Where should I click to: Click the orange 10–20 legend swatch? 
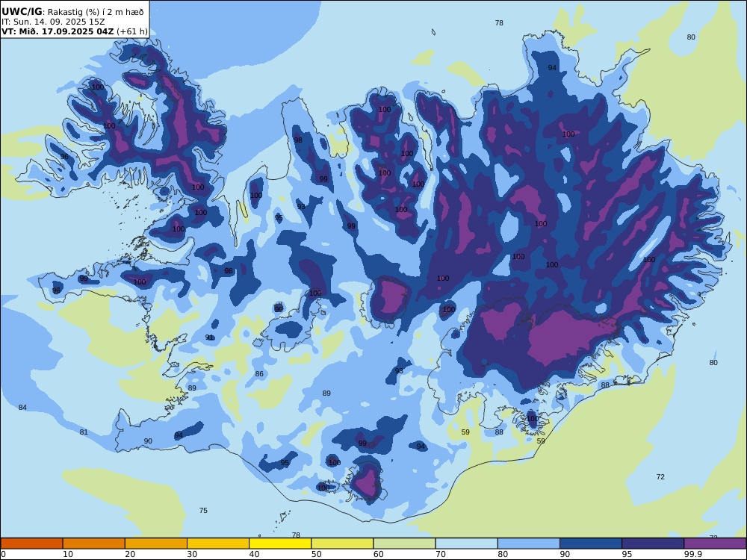[94, 544]
